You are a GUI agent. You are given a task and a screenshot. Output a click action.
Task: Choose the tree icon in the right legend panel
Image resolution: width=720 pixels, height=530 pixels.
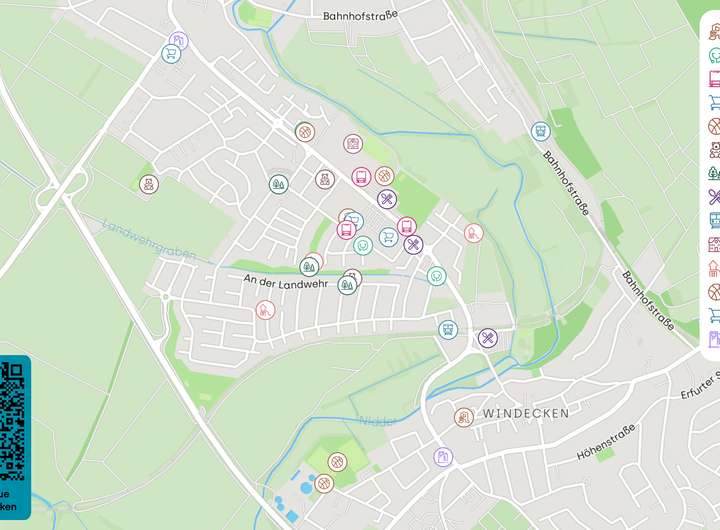click(714, 173)
